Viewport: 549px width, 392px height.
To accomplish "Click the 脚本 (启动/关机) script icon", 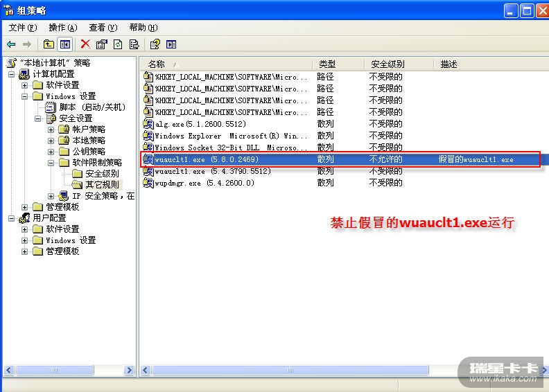I will pyautogui.click(x=51, y=107).
